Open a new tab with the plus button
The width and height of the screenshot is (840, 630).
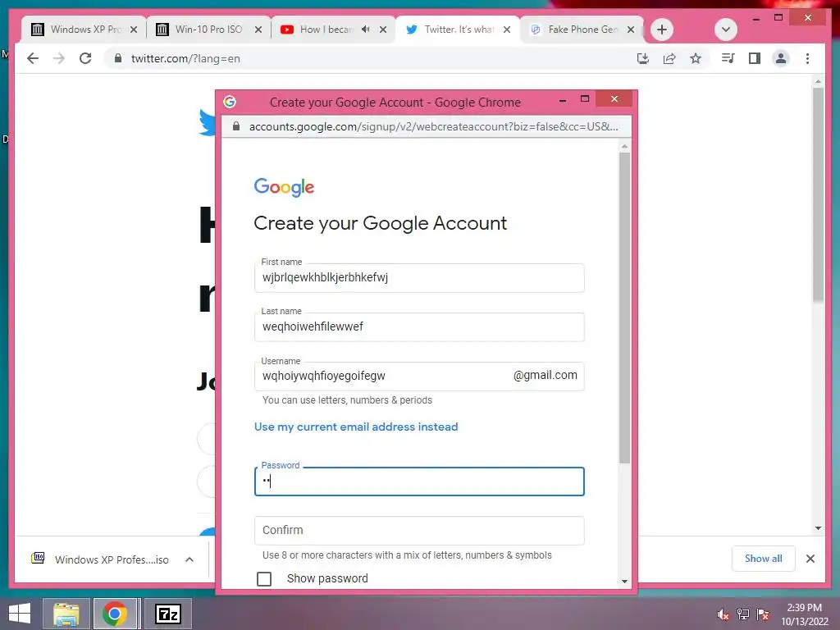662,30
